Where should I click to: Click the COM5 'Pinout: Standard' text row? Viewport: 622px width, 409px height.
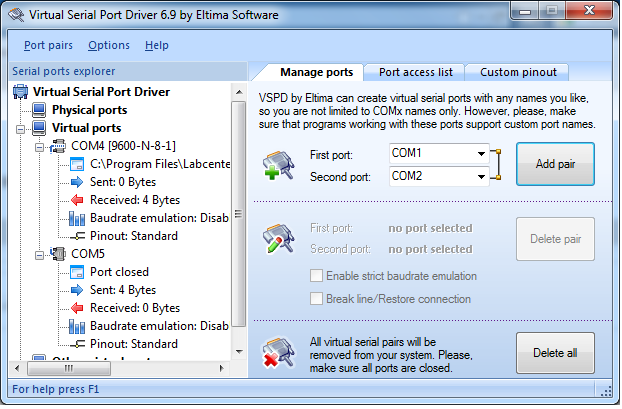click(134, 344)
